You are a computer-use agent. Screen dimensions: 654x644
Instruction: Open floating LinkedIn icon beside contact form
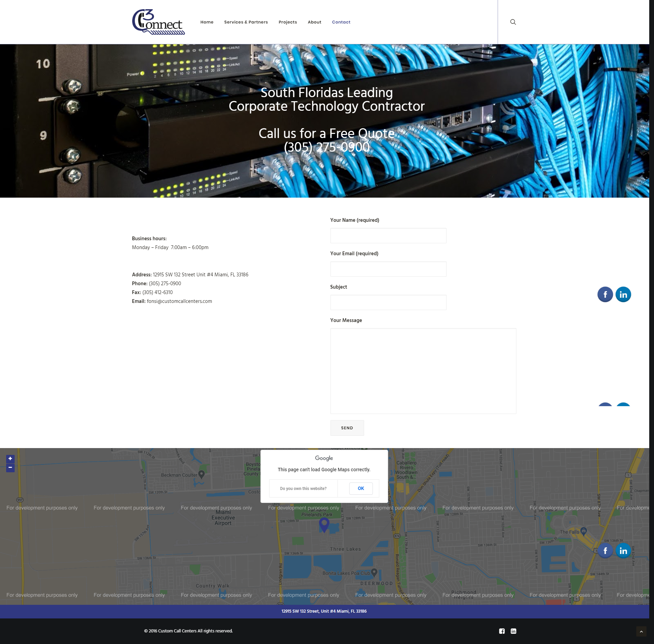623,294
